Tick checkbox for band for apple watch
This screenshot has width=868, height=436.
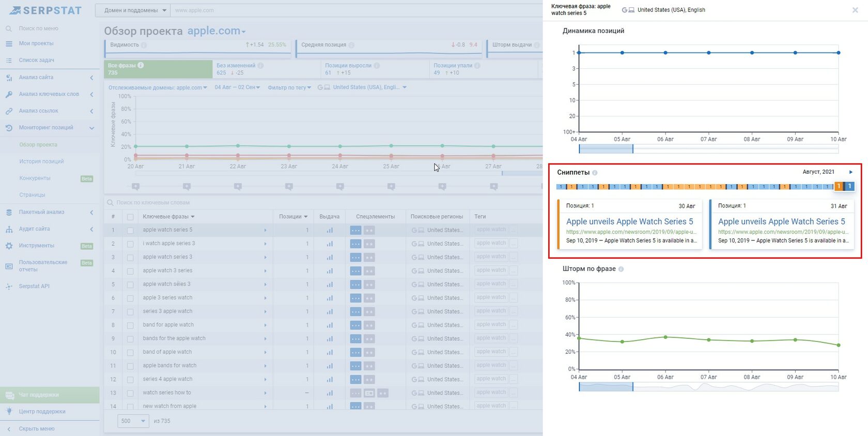(130, 325)
